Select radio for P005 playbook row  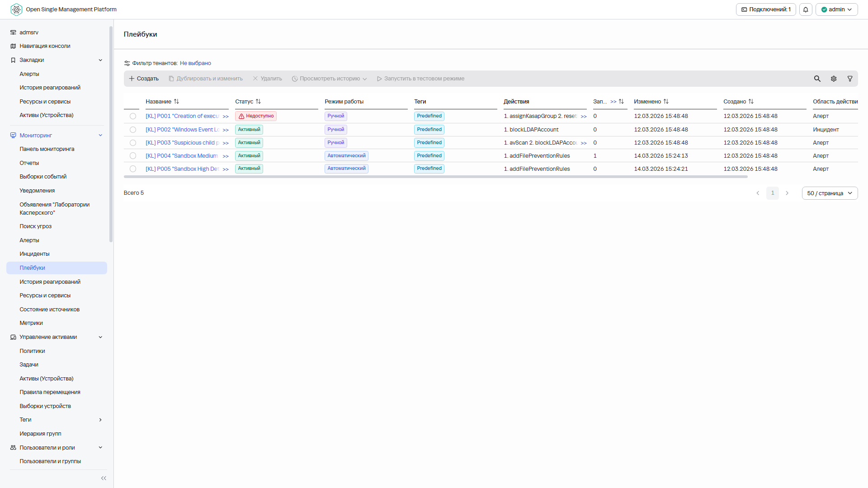(x=133, y=169)
